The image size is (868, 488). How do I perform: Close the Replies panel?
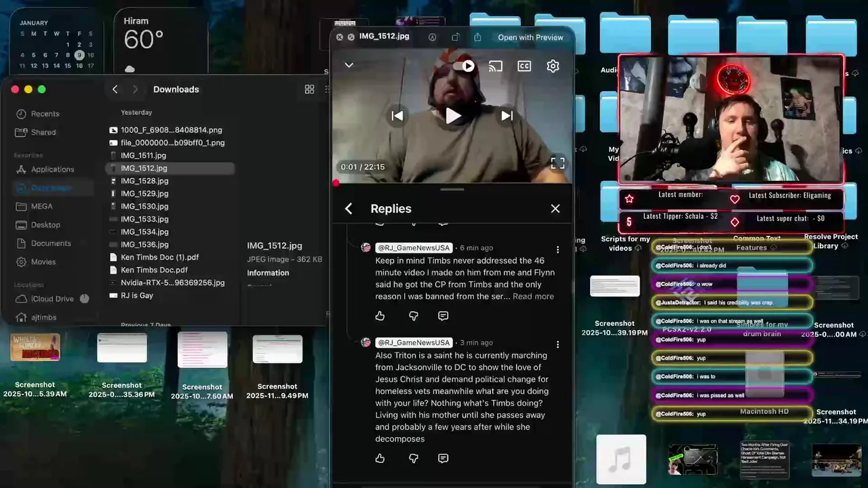pyautogui.click(x=555, y=209)
